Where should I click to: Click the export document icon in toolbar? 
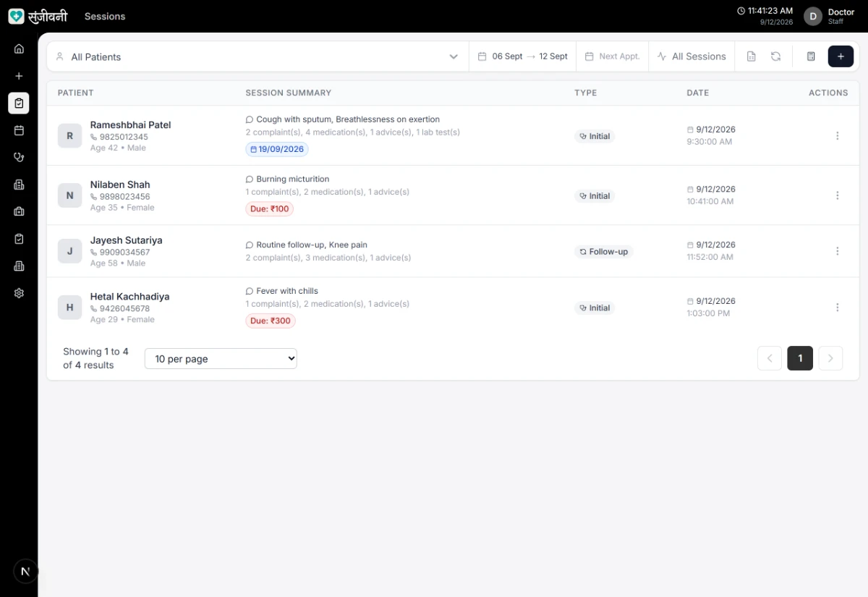point(751,56)
